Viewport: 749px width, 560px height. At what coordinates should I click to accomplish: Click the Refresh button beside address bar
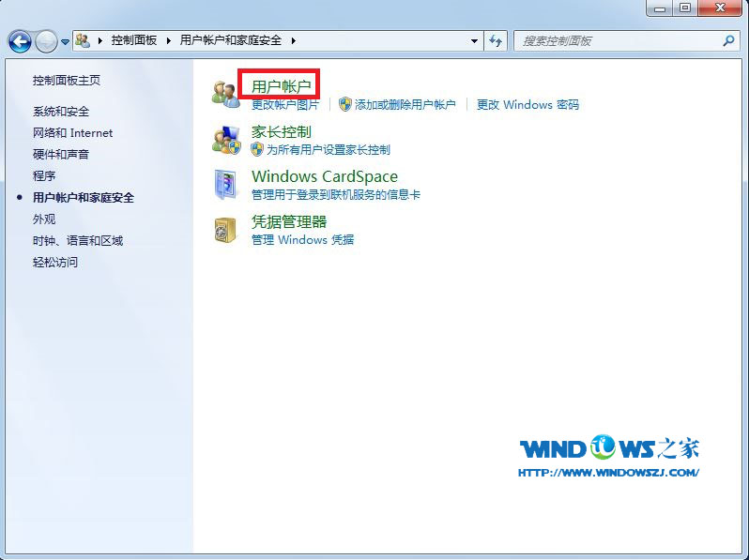click(x=497, y=41)
